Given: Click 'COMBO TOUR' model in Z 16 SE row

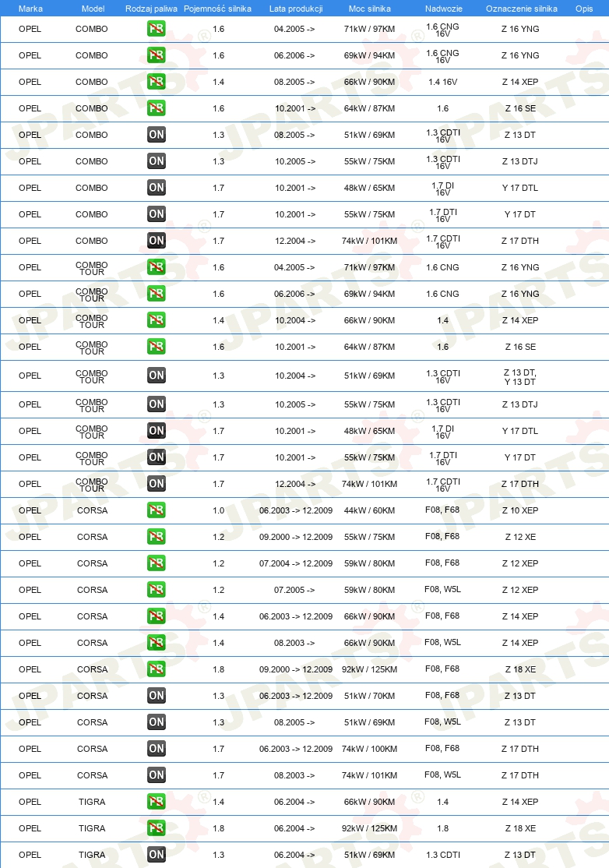Looking at the screenshot, I should click(92, 348).
